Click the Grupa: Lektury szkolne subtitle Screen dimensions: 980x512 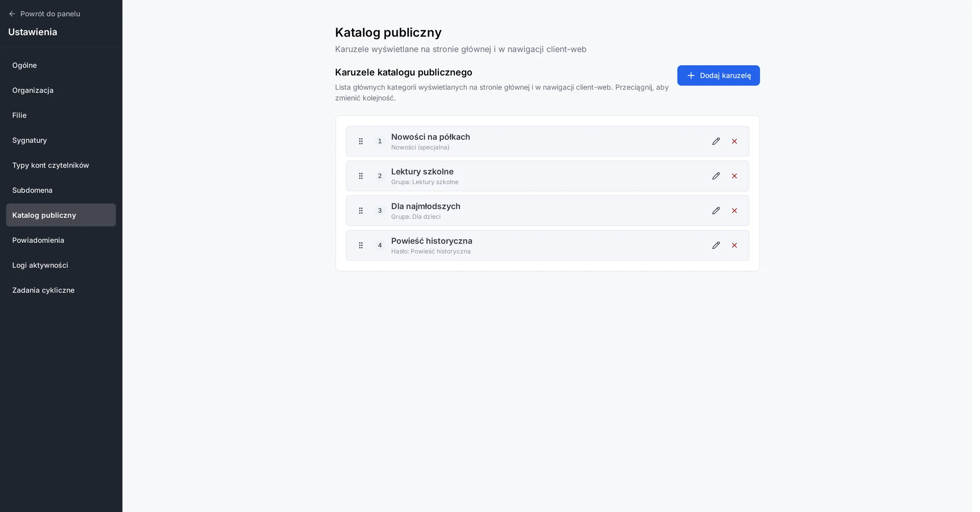(x=425, y=182)
